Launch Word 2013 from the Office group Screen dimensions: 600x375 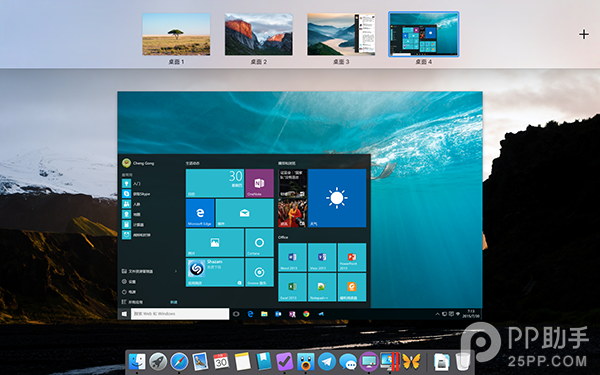pyautogui.click(x=292, y=257)
